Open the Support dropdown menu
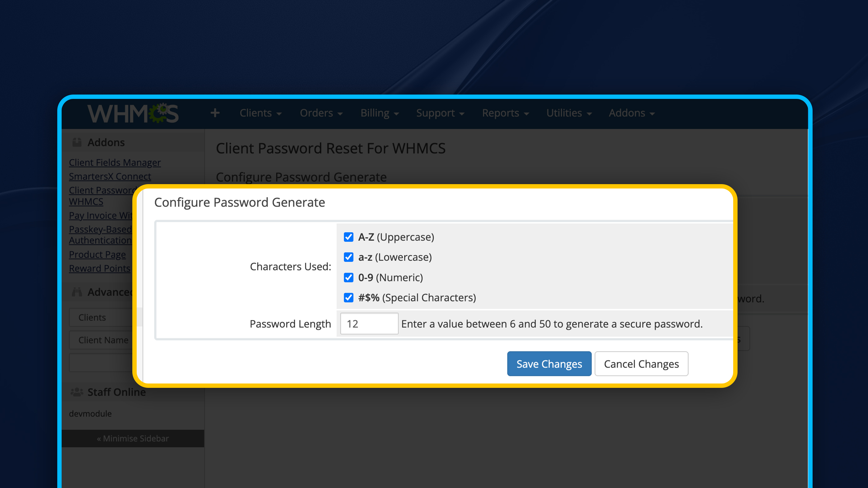 (440, 113)
